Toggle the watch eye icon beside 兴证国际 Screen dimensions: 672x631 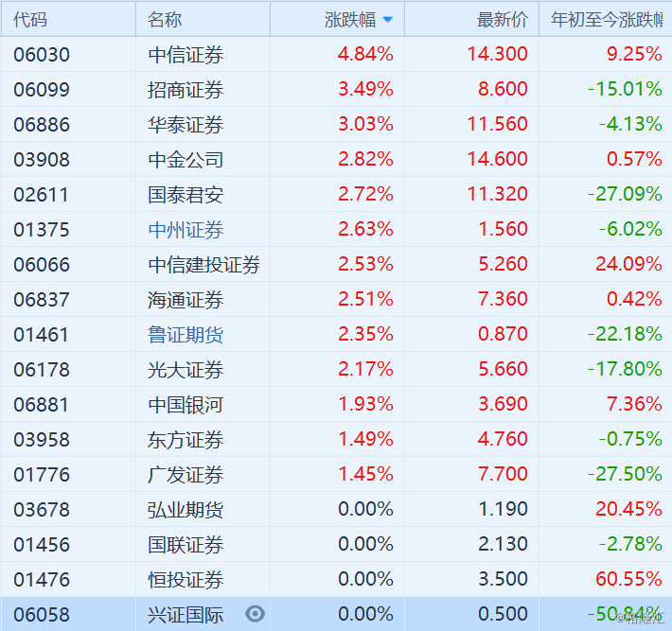coord(255,614)
